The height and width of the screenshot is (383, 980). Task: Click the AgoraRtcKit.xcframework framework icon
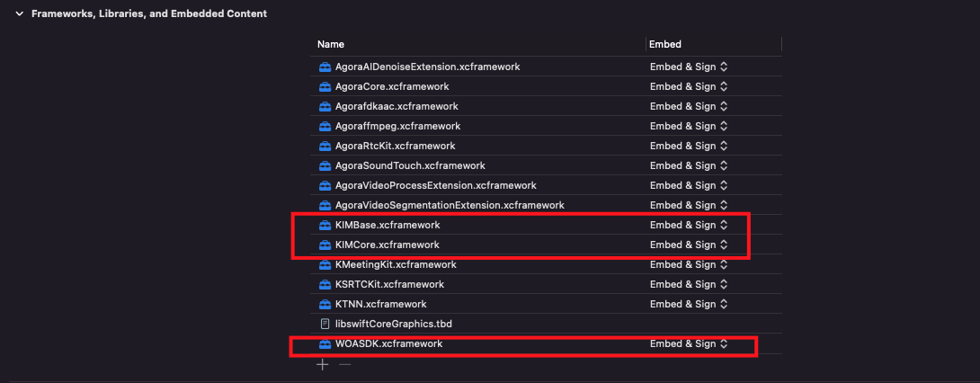pyautogui.click(x=325, y=146)
